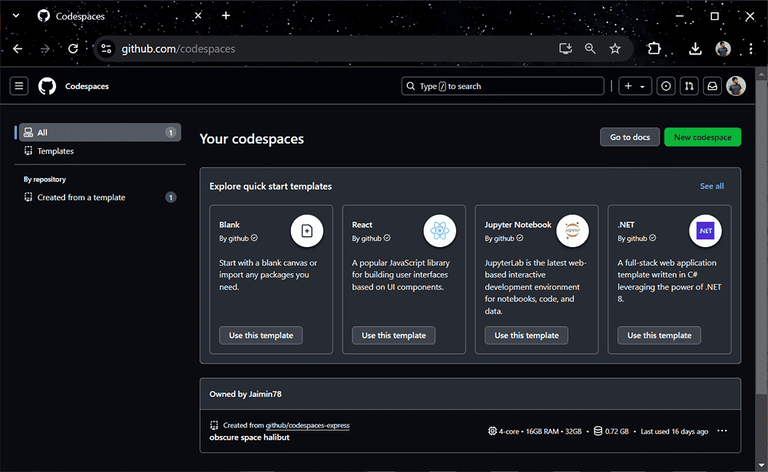The height and width of the screenshot is (472, 768).
Task: Open options menu for obscure space halibut
Action: tap(722, 431)
